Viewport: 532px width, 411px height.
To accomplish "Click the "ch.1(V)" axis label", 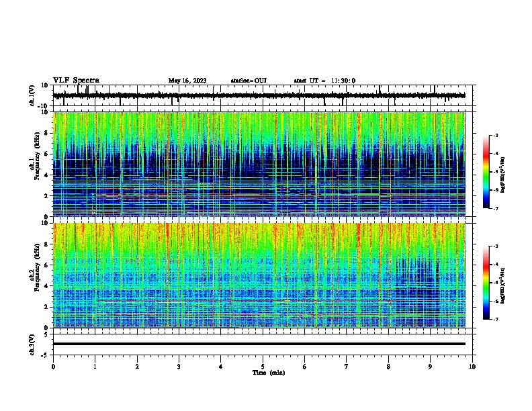I will 32,95.
